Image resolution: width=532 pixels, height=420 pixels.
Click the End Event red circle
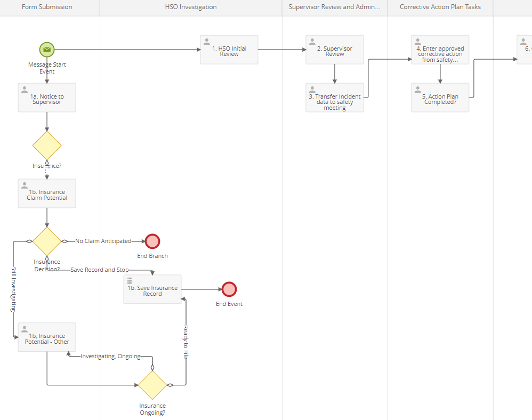coord(229,289)
